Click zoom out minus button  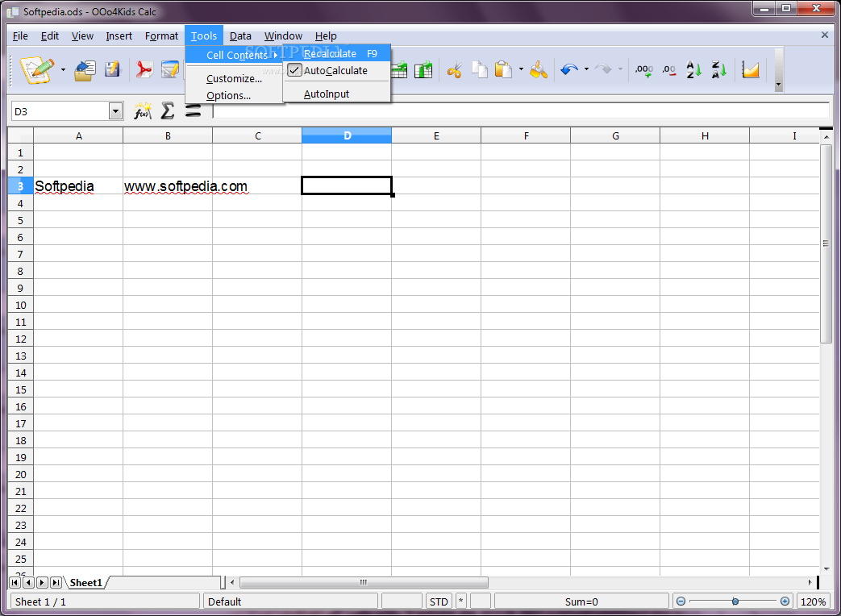pyautogui.click(x=681, y=601)
